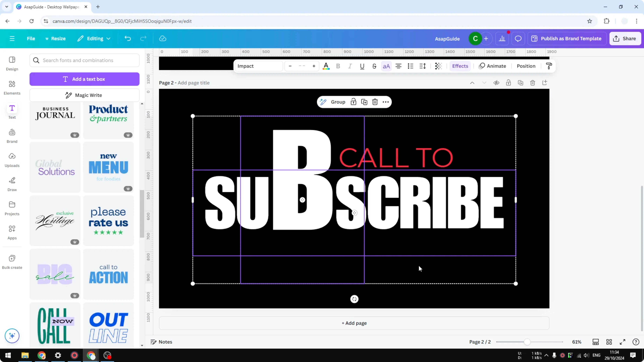Expand the move page down chevron

pyautogui.click(x=484, y=83)
